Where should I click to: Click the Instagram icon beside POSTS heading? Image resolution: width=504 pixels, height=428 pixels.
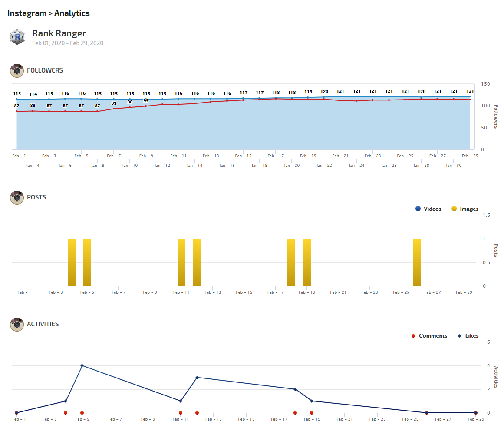point(17,197)
